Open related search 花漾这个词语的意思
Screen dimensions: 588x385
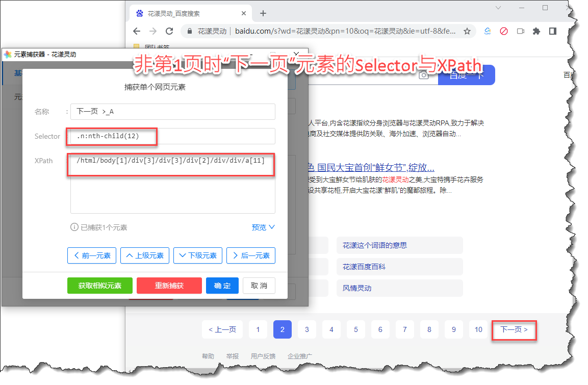click(x=400, y=245)
